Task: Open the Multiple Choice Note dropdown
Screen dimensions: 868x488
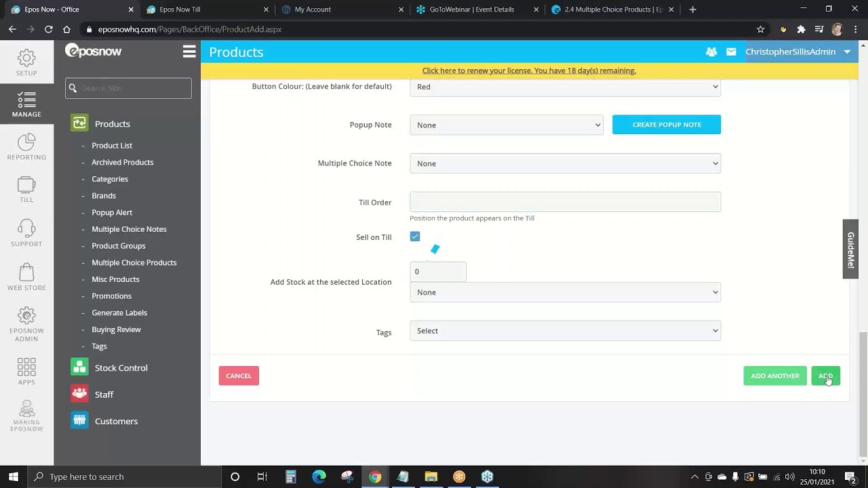Action: click(565, 163)
